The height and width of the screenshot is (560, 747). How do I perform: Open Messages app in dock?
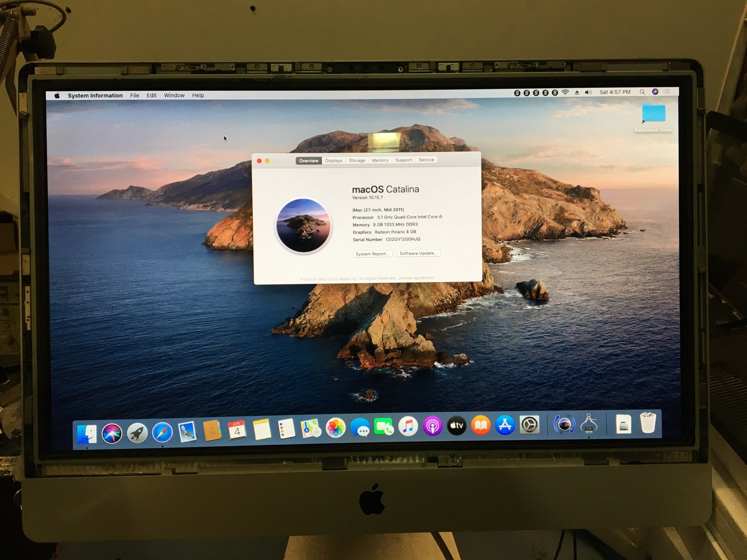[360, 427]
